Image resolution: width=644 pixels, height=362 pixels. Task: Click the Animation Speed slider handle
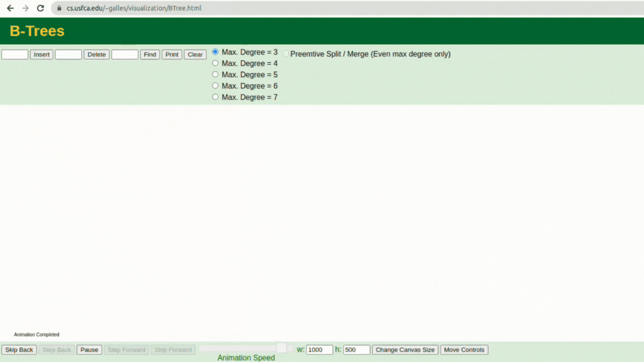pos(281,348)
